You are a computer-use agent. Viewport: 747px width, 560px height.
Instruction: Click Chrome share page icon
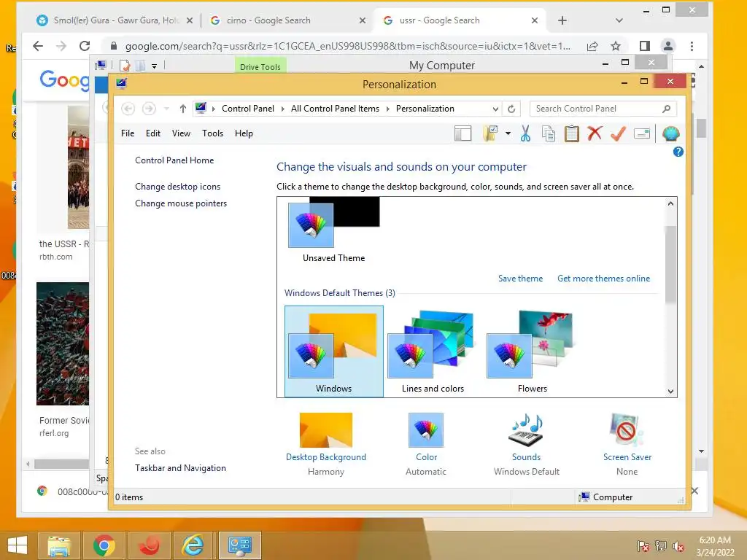tap(592, 46)
